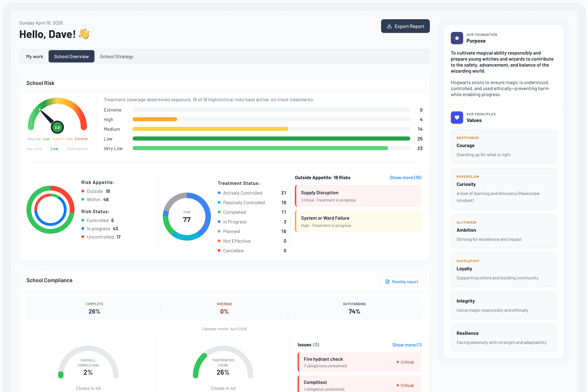Click the In progress 43 status entry
This screenshot has width=588, height=392.
pos(100,229)
